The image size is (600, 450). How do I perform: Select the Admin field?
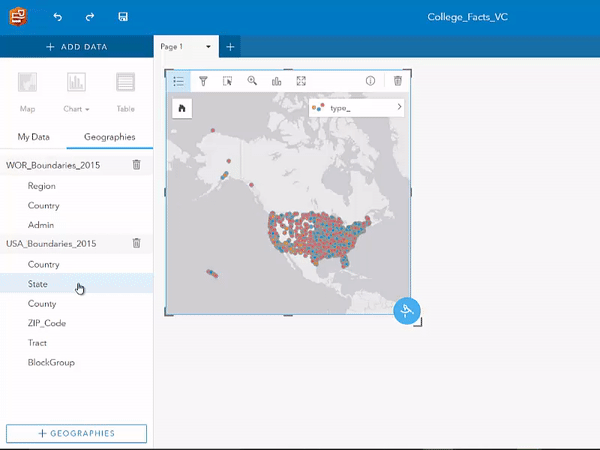coord(41,225)
